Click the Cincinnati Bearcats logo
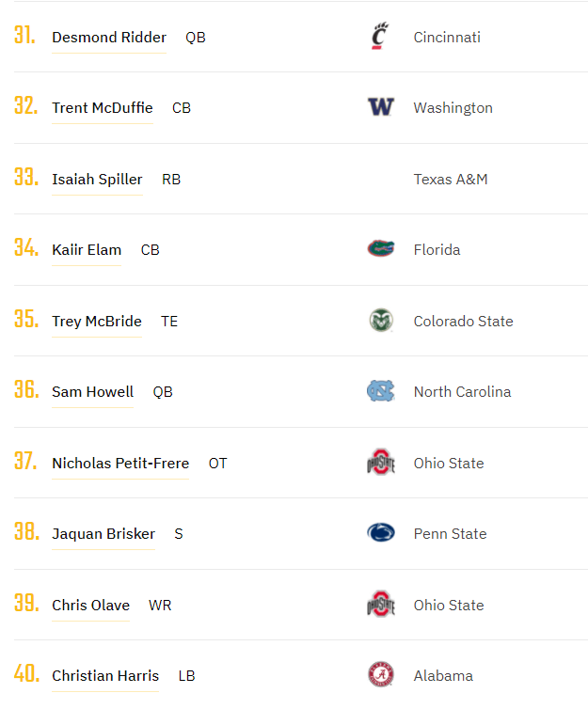Image resolution: width=588 pixels, height=709 pixels. coord(379,37)
